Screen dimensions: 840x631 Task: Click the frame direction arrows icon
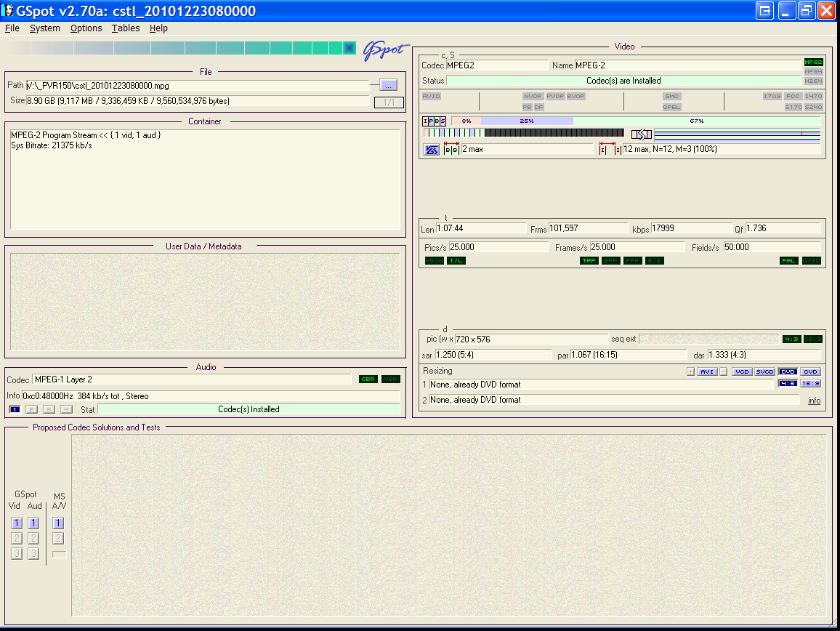coord(641,134)
